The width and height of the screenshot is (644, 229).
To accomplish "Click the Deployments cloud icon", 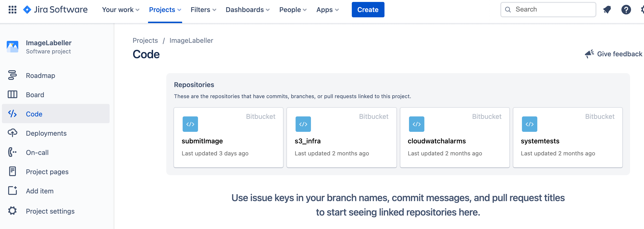I will coord(12,133).
